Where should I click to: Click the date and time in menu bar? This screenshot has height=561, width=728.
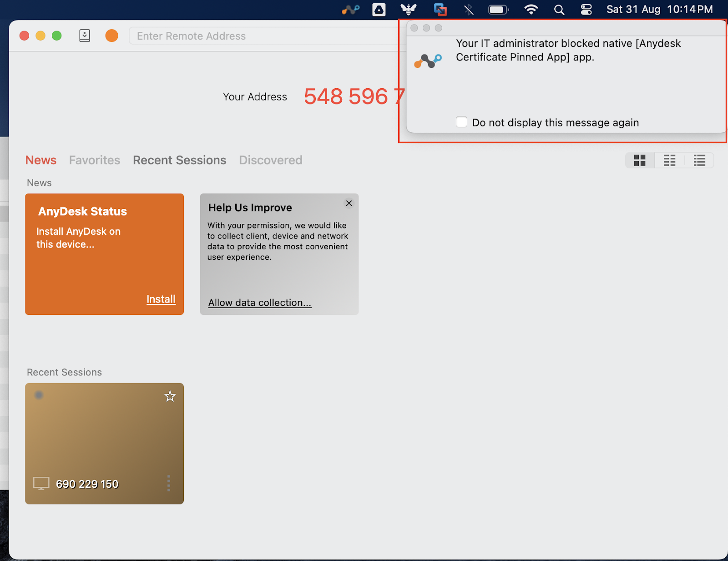click(660, 10)
